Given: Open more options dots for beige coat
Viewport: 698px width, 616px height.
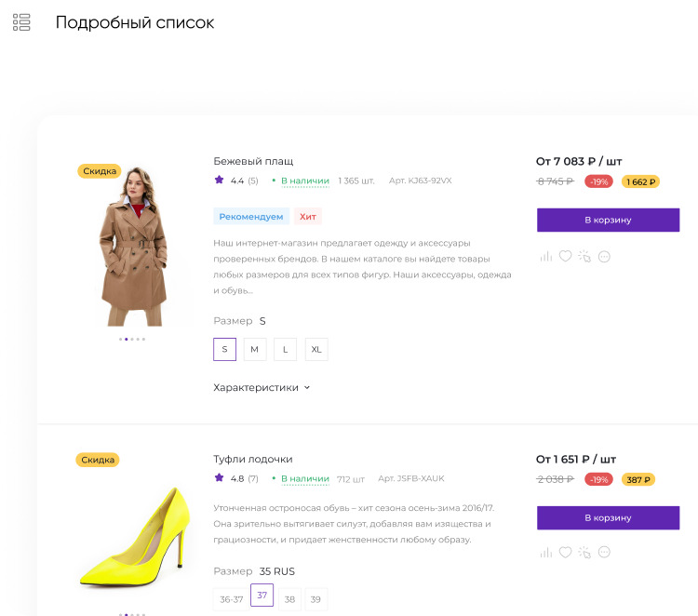Looking at the screenshot, I should click(x=604, y=256).
